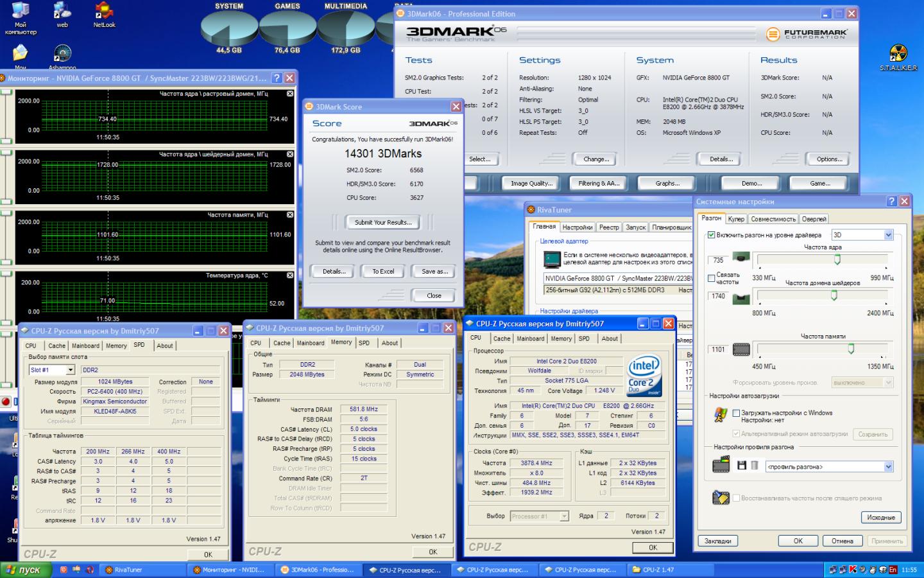
Task: Open Image Quality in 3DMark06
Action: click(531, 183)
